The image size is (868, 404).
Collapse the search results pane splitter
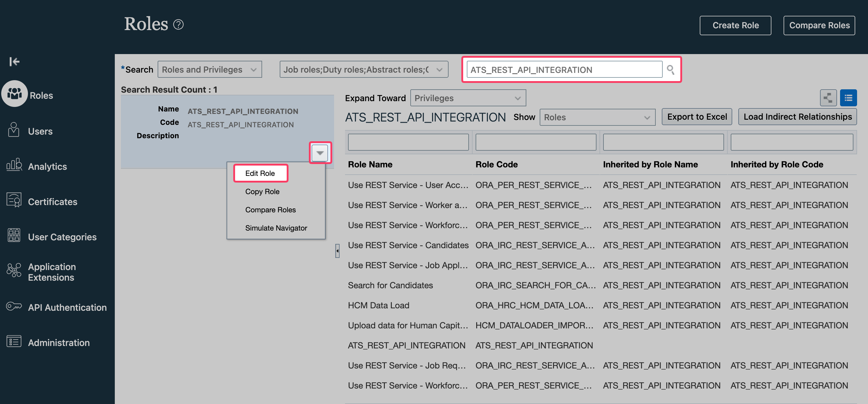pyautogui.click(x=337, y=251)
